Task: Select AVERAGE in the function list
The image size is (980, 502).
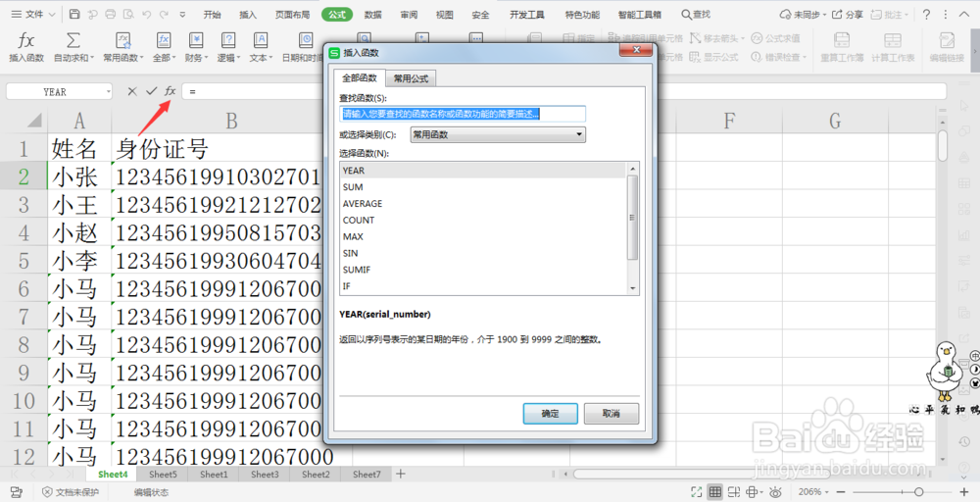Action: coord(482,203)
